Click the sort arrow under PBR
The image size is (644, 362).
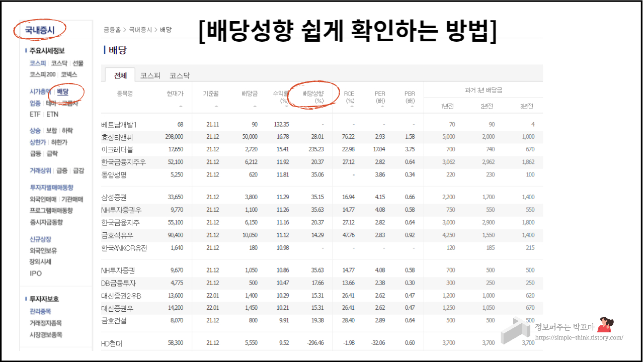(x=412, y=106)
